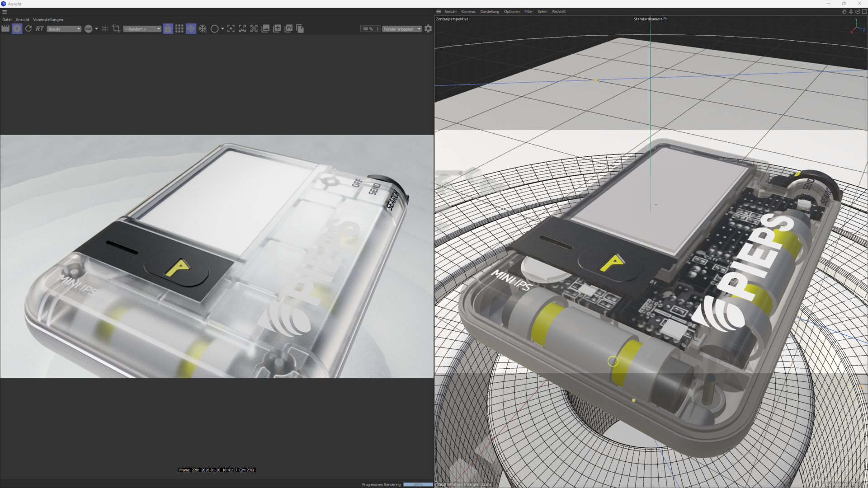
Task: Click the add snapshot plus icon
Action: [x=277, y=29]
